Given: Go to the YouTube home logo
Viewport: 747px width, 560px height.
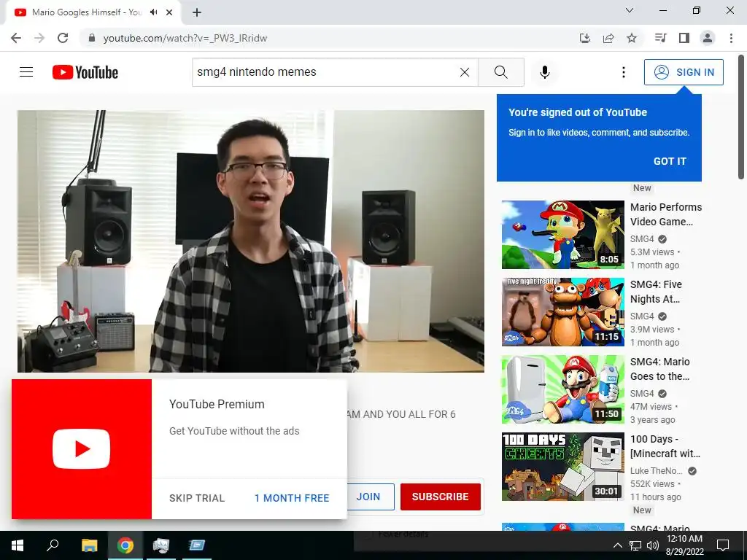Looking at the screenshot, I should pos(85,72).
